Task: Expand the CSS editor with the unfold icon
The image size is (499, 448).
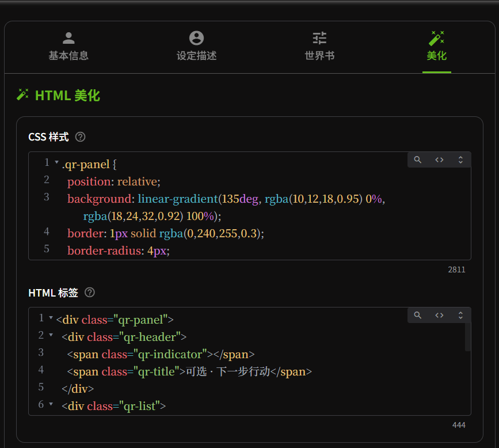Action: 460,160
